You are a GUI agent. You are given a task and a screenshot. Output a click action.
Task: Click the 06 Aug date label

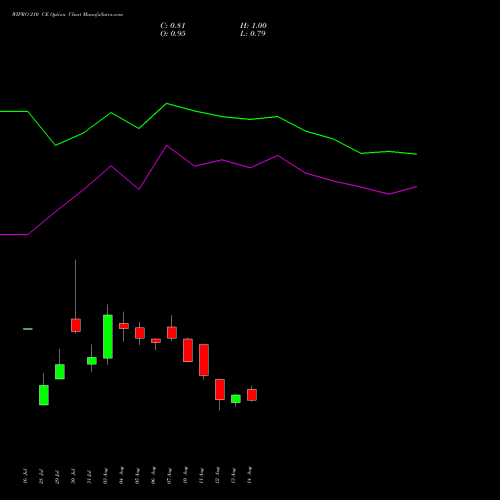(x=153, y=476)
